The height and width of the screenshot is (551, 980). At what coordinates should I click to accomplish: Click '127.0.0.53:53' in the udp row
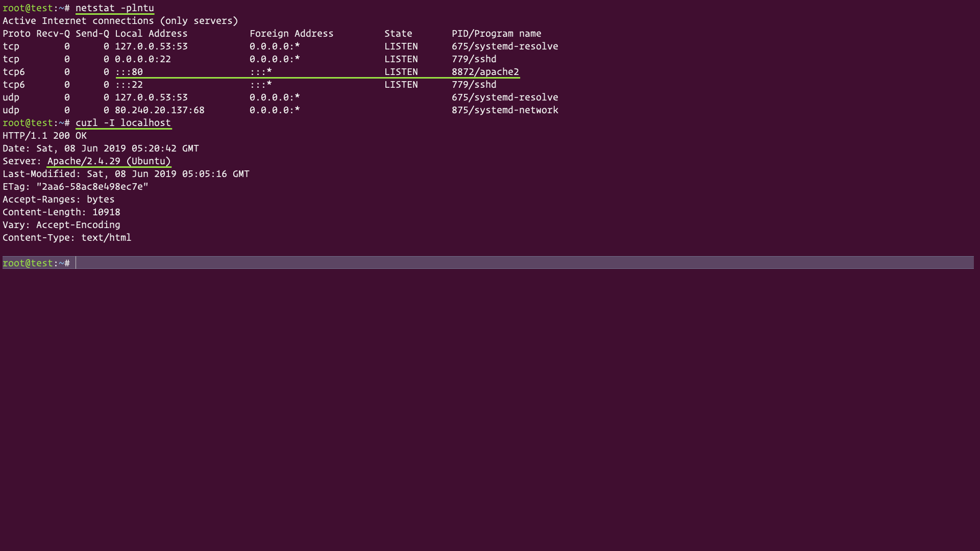point(151,97)
